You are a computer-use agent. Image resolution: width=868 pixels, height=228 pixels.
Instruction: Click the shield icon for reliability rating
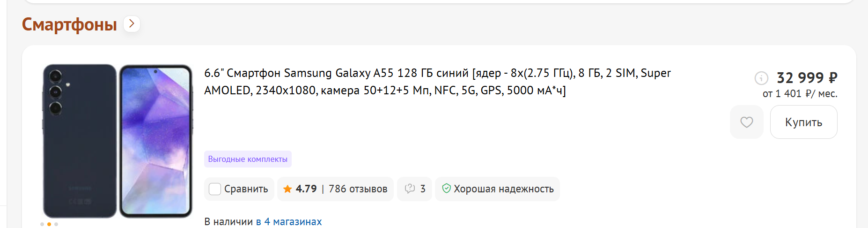tap(446, 189)
